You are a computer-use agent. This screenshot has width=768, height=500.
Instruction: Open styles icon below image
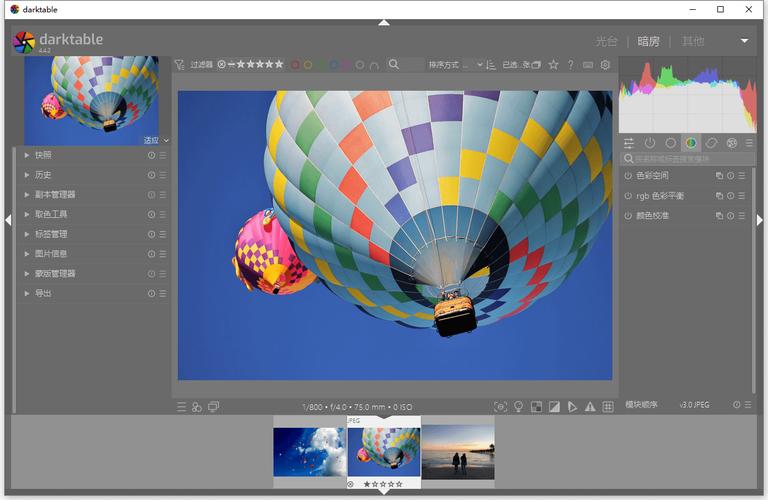point(197,407)
